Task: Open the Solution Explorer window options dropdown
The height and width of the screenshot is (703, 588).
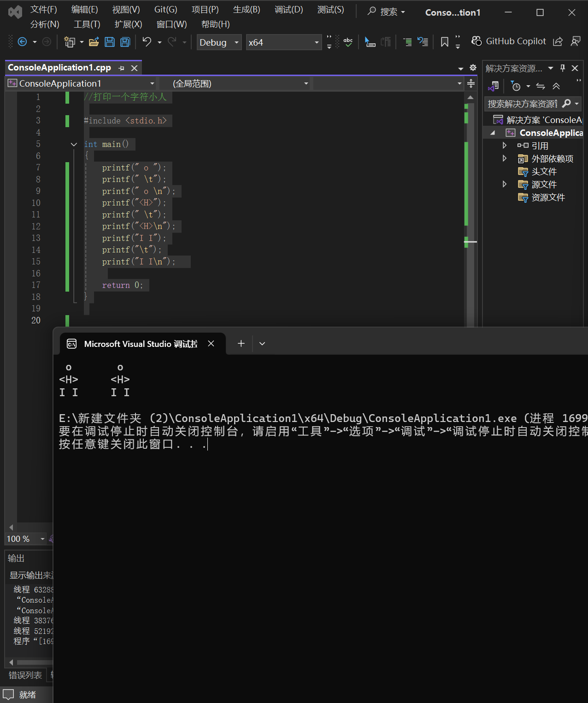Action: [x=551, y=68]
